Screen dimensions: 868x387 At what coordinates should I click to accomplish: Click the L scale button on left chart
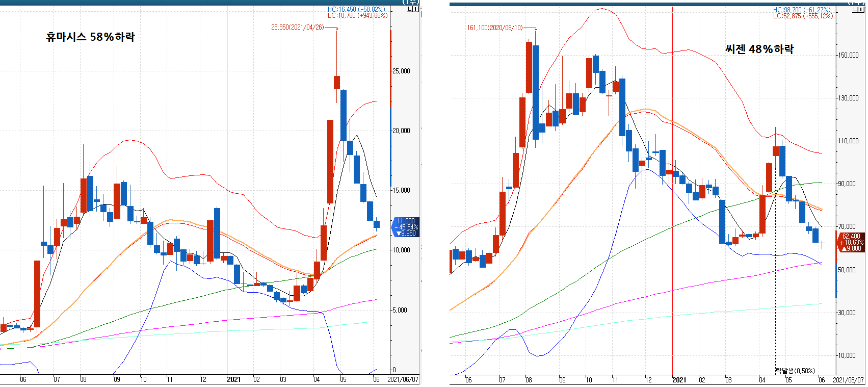[410, 9]
